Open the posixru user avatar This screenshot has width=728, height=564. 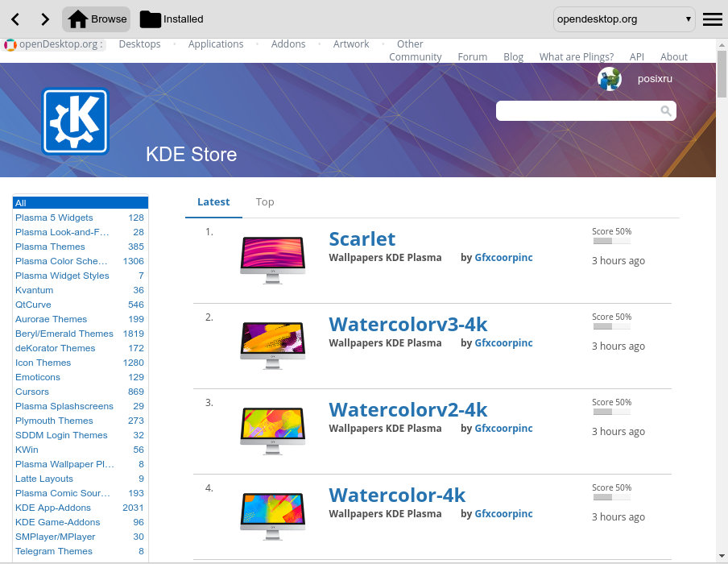[x=609, y=78]
